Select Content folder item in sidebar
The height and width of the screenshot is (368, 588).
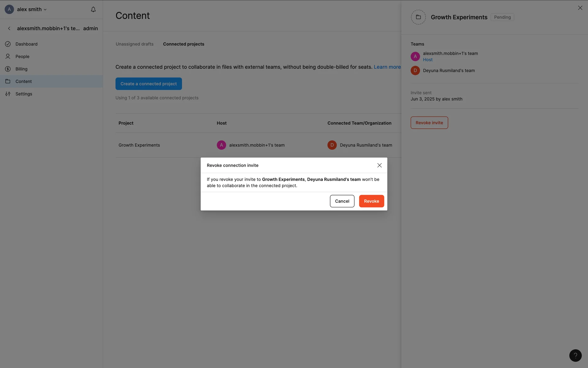click(x=24, y=81)
